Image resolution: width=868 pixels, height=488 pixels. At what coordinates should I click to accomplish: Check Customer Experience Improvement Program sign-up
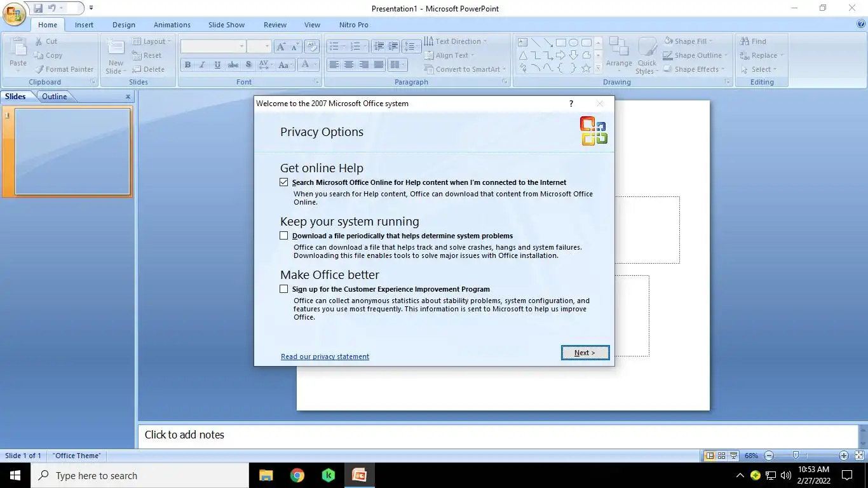pyautogui.click(x=283, y=289)
